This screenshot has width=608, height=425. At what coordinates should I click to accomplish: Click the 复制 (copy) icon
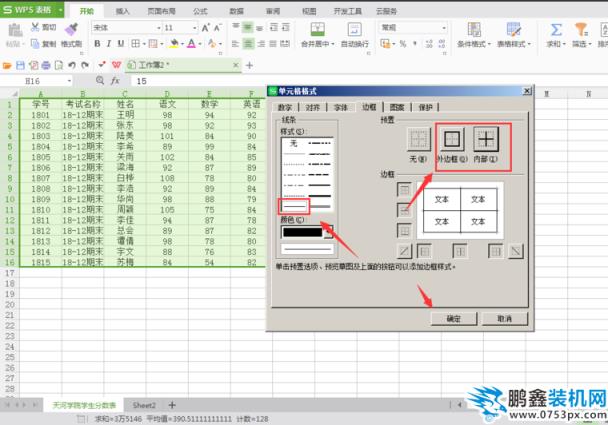coord(35,43)
